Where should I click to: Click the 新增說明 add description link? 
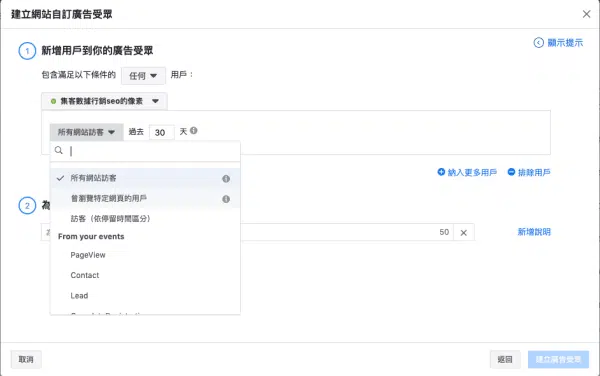534,232
